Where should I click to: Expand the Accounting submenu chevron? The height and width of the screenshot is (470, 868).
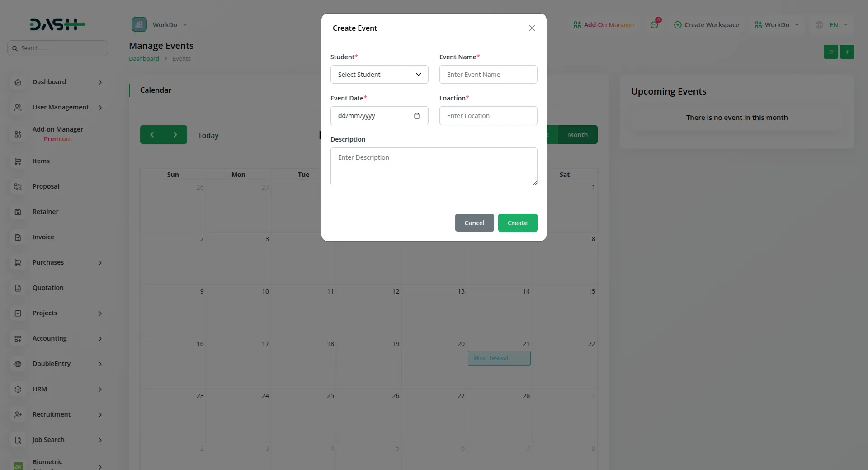point(100,339)
